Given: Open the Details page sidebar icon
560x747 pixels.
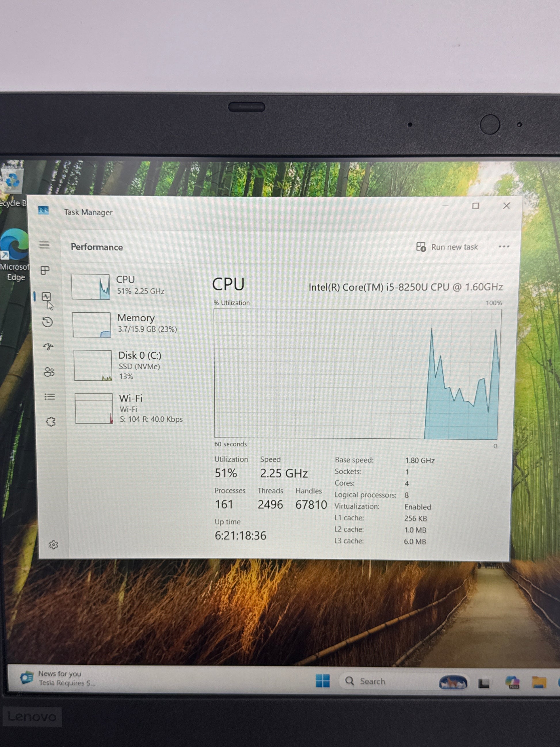Looking at the screenshot, I should click(50, 396).
